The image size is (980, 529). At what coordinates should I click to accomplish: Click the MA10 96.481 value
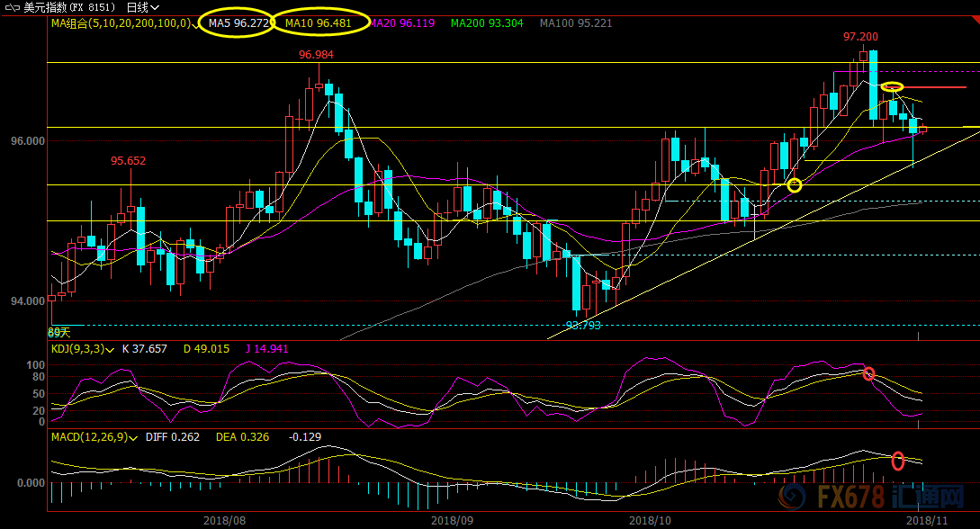tap(319, 23)
